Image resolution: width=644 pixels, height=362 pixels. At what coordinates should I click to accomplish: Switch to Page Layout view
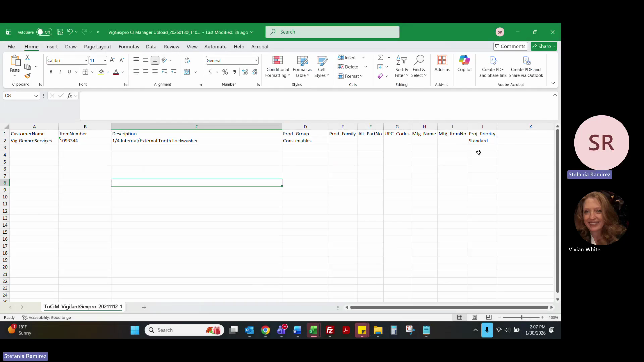click(474, 317)
